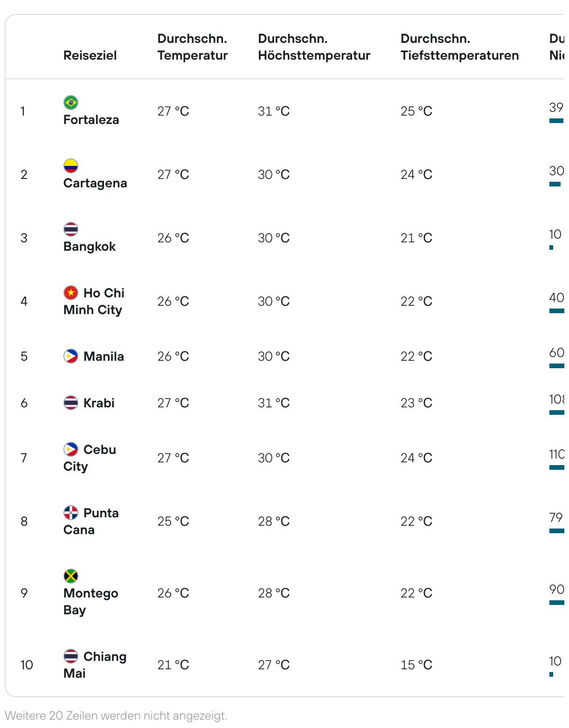The image size is (569, 728).
Task: Select the Krabi destination name
Action: pyautogui.click(x=99, y=403)
